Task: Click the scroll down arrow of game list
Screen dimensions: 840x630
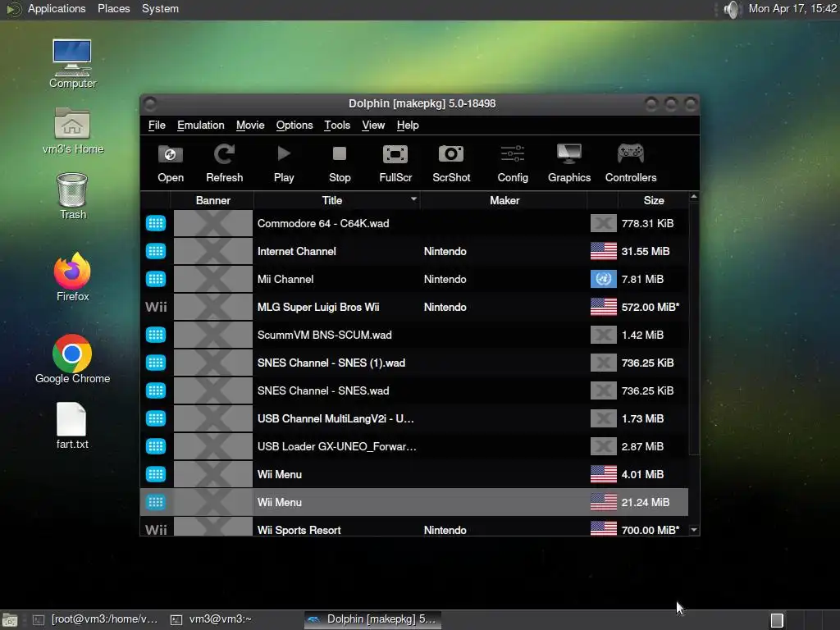Action: [x=694, y=530]
